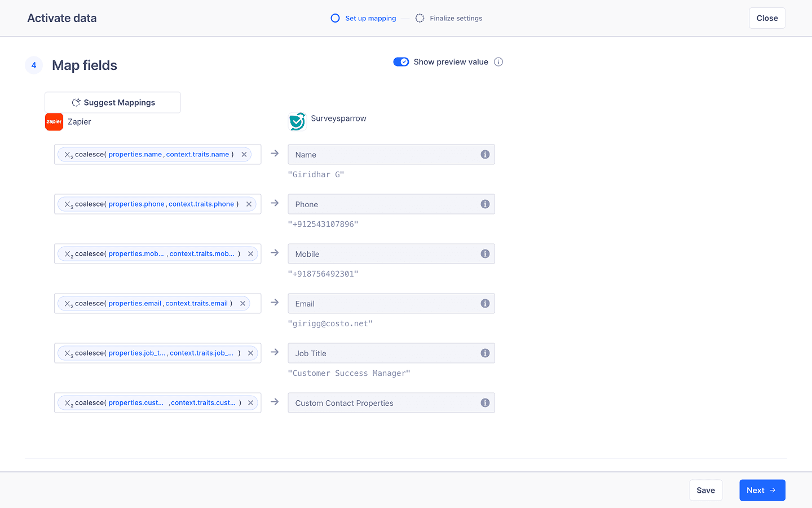Remove the mobile coalesce mapping

[x=250, y=254]
